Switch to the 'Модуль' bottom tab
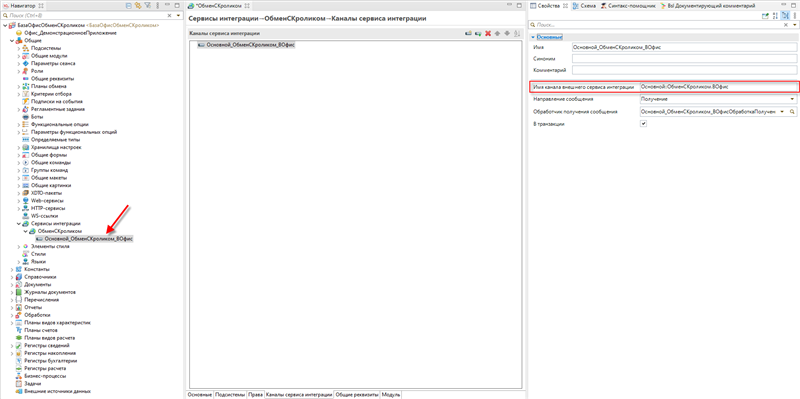Viewport: 800px width, 399px height. [x=391, y=395]
